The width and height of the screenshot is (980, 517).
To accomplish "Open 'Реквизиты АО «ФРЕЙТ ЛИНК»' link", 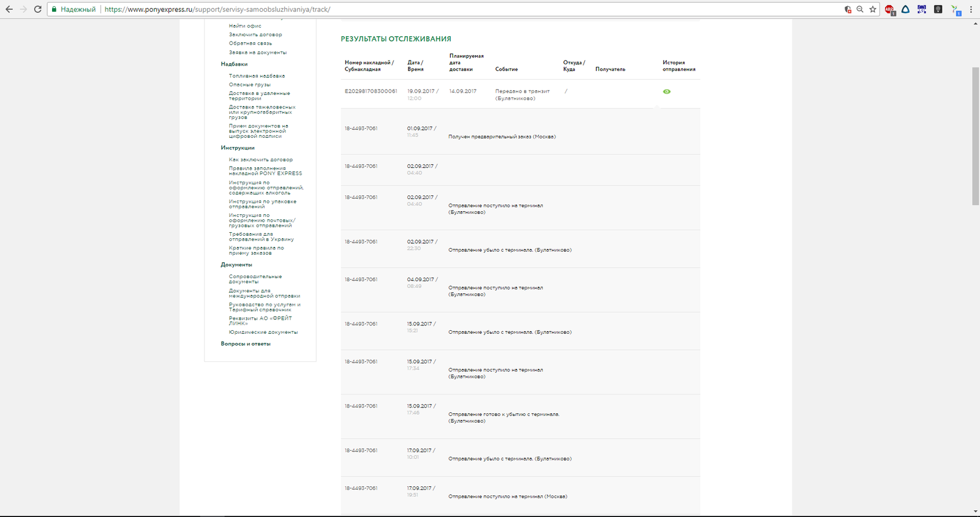I will tap(260, 320).
